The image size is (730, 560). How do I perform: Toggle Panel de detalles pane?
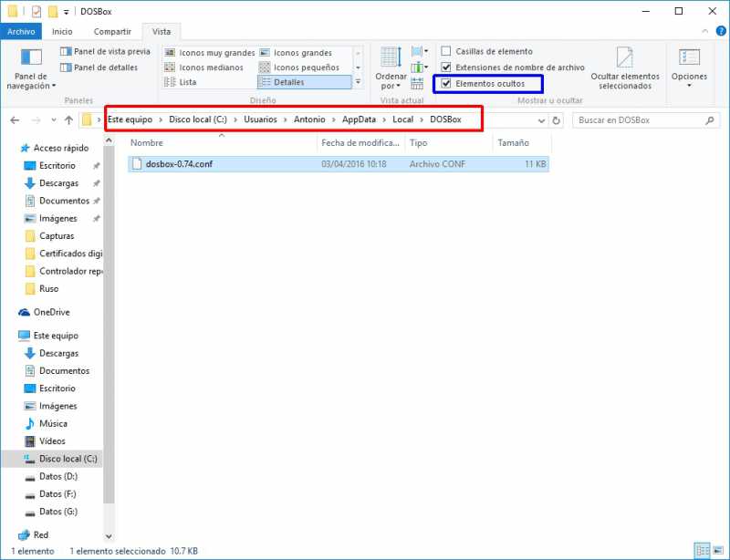pyautogui.click(x=99, y=67)
